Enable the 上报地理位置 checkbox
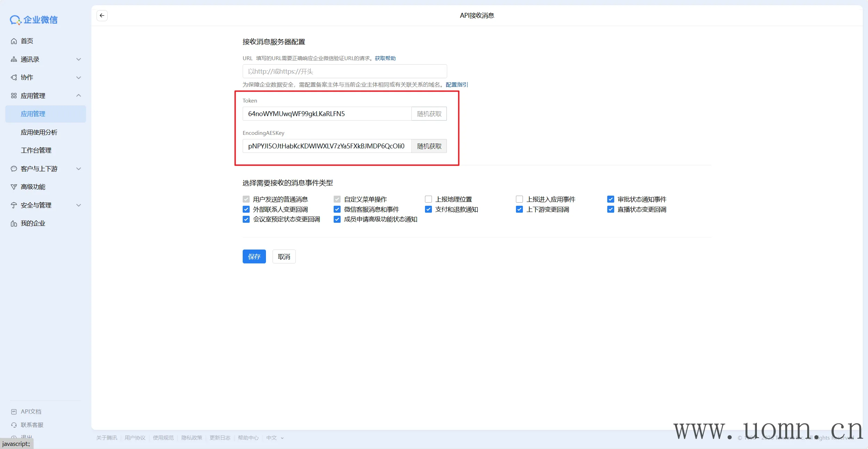 tap(428, 199)
